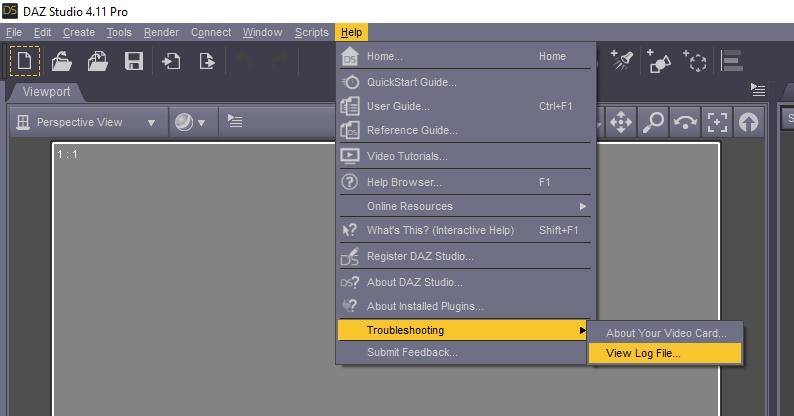Click the Create New Spotlight icon
This screenshot has width=794, height=416.
tap(622, 60)
